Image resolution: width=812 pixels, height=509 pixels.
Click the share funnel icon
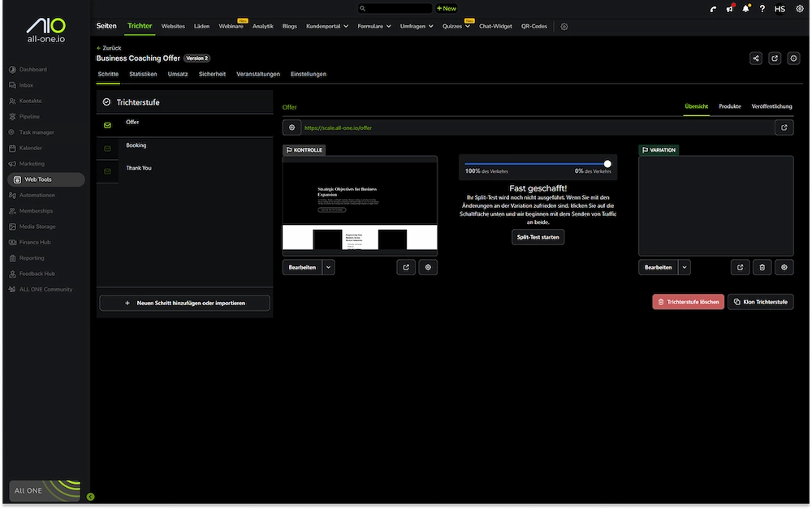pyautogui.click(x=755, y=58)
